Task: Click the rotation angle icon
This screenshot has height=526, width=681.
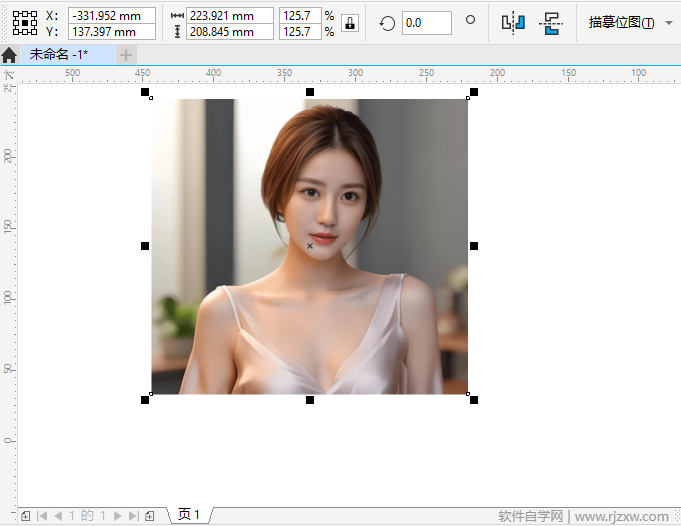Action: [x=387, y=22]
